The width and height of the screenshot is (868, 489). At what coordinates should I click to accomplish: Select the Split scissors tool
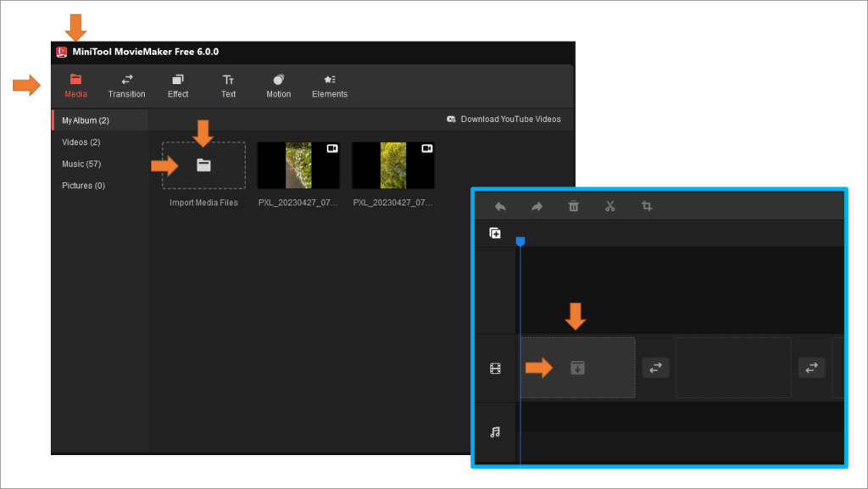click(609, 206)
